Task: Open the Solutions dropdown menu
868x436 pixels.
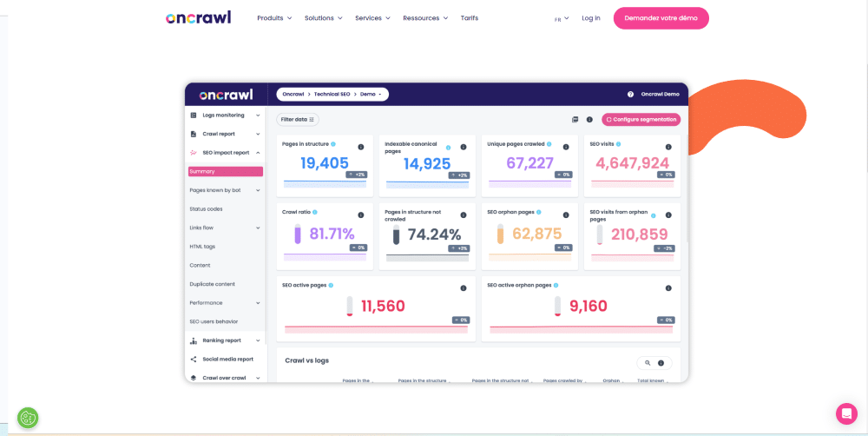Action: point(323,17)
